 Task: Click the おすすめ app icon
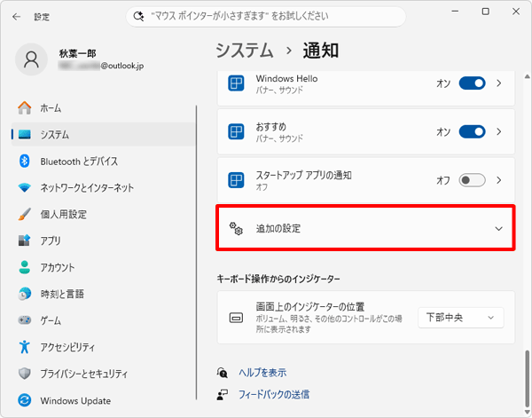[236, 131]
